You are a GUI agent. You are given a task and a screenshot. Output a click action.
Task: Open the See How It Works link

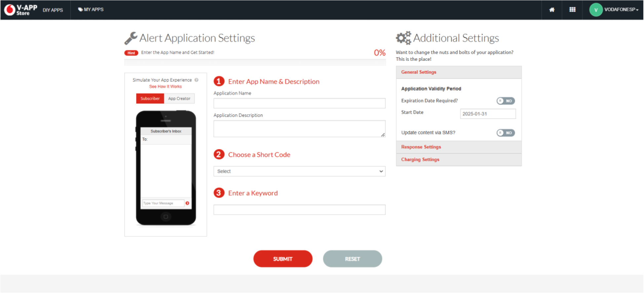click(x=165, y=87)
